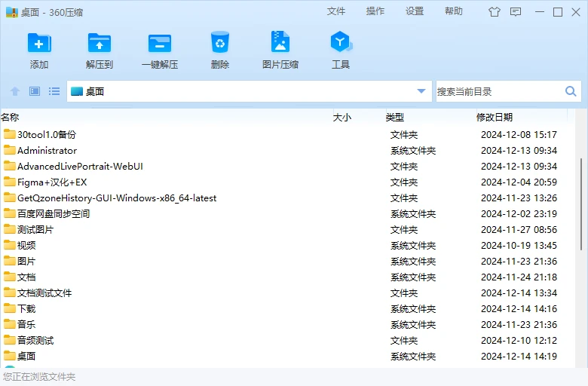Open the 文件 (File) menu
Image resolution: width=588 pixels, height=386 pixels.
(x=336, y=11)
